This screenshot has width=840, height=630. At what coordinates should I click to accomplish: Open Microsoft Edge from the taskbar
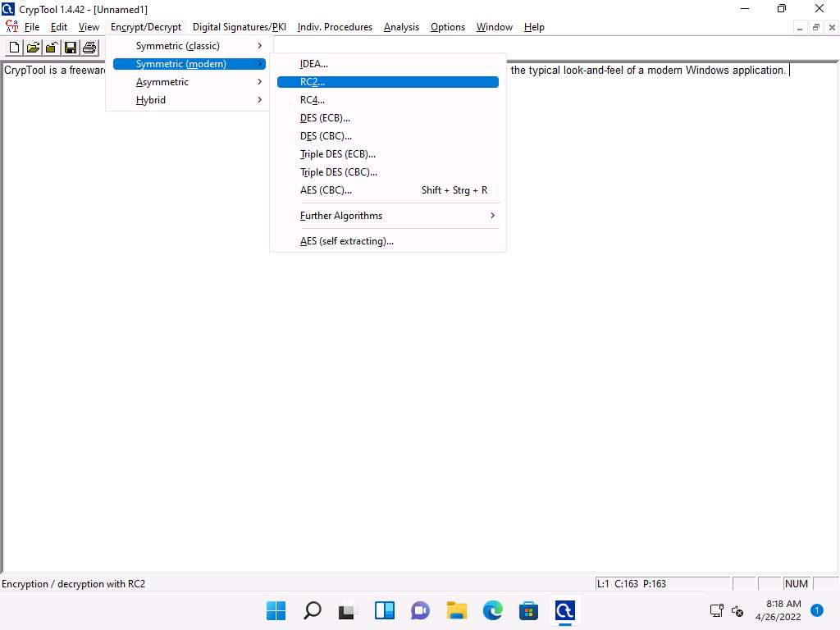(492, 610)
